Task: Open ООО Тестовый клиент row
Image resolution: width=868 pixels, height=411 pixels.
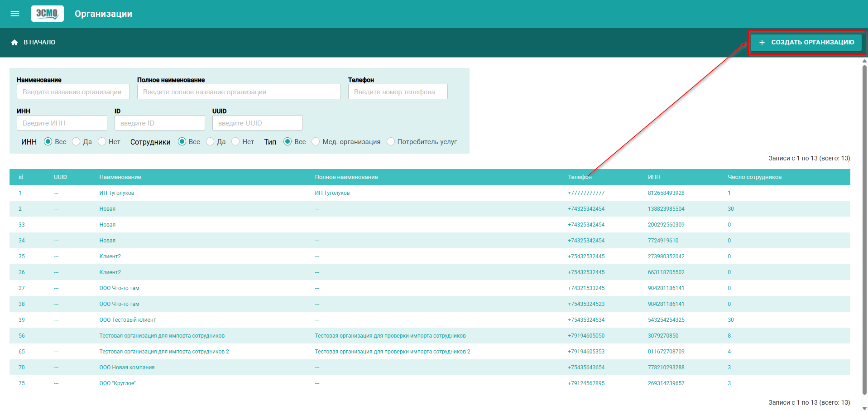Action: (128, 319)
